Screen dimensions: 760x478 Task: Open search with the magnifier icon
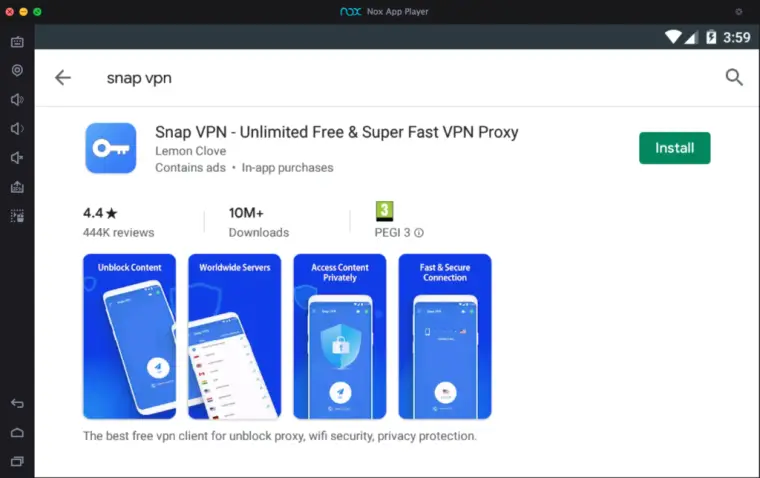(734, 77)
